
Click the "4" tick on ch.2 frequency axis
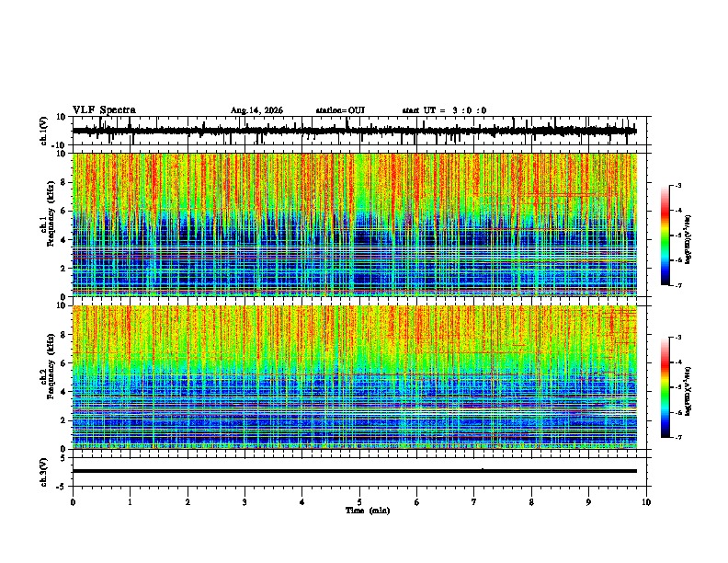64,392
